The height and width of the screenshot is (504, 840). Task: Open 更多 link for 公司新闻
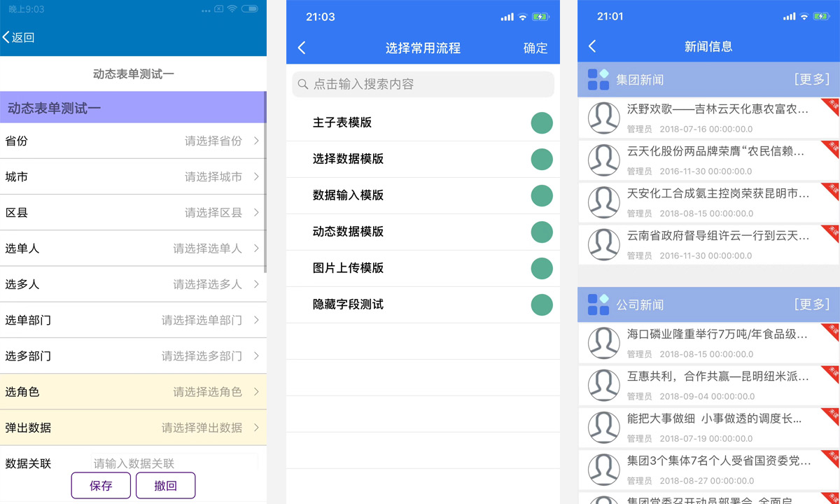click(x=811, y=304)
